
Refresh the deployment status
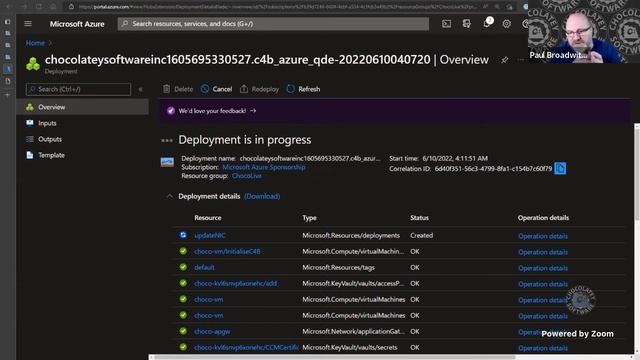point(303,89)
